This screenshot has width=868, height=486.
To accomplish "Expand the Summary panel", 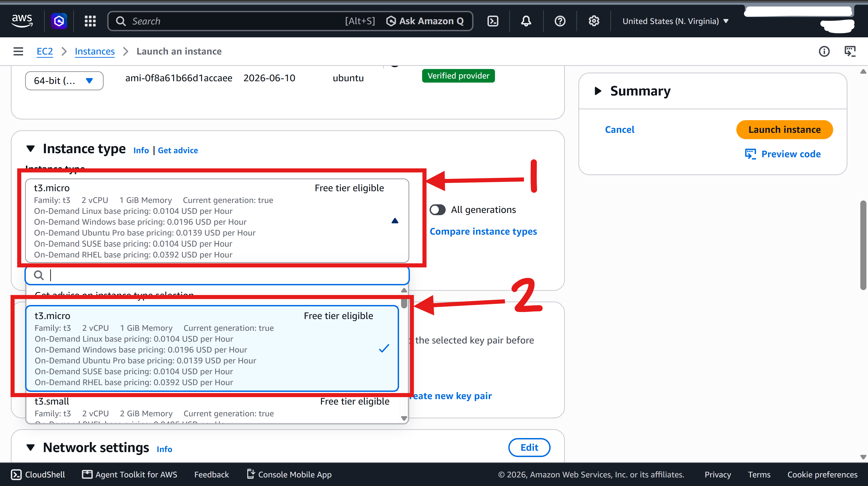I will coord(598,91).
